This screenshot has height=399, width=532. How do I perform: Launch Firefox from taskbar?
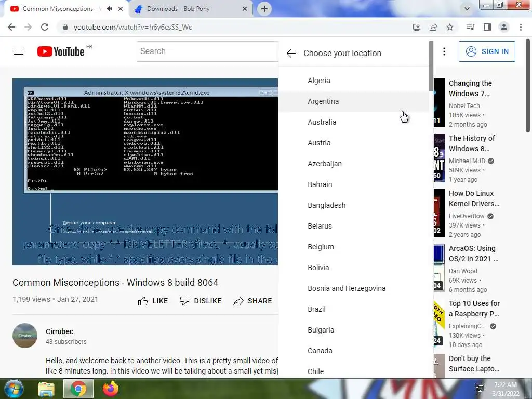point(111,389)
